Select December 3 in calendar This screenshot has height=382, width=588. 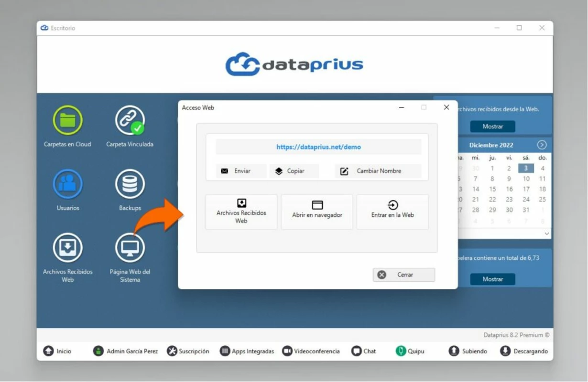[x=526, y=168]
